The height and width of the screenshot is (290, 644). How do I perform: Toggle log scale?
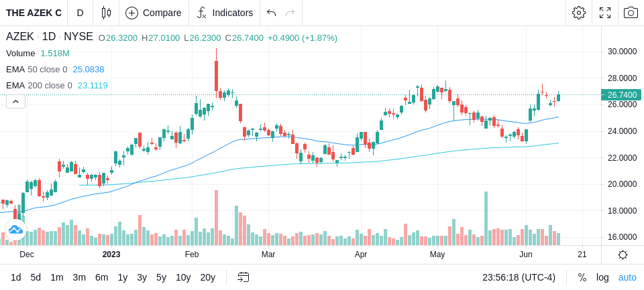(x=602, y=277)
